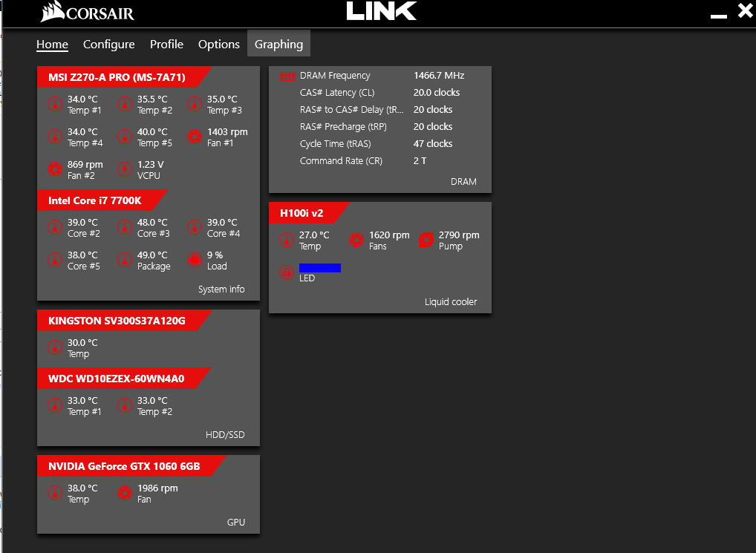
Task: Click the H100i v2 Pump icon
Action: tap(426, 240)
